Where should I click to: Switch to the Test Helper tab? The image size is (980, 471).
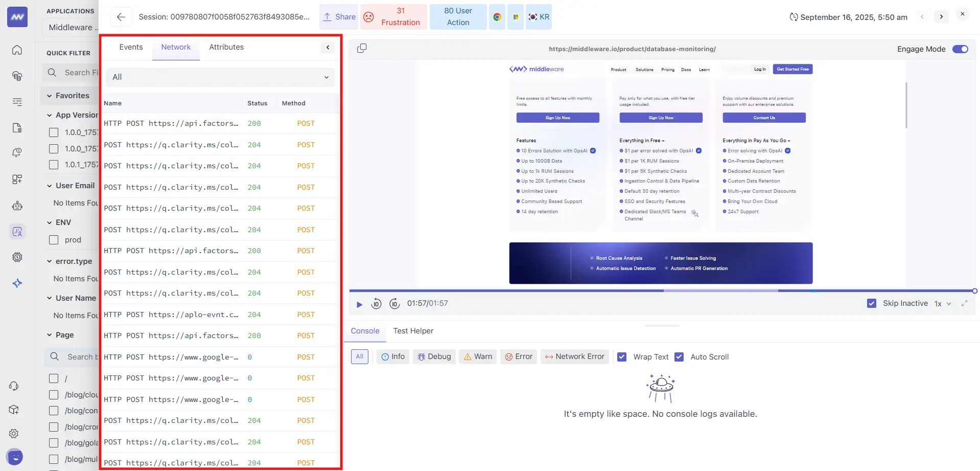[413, 331]
